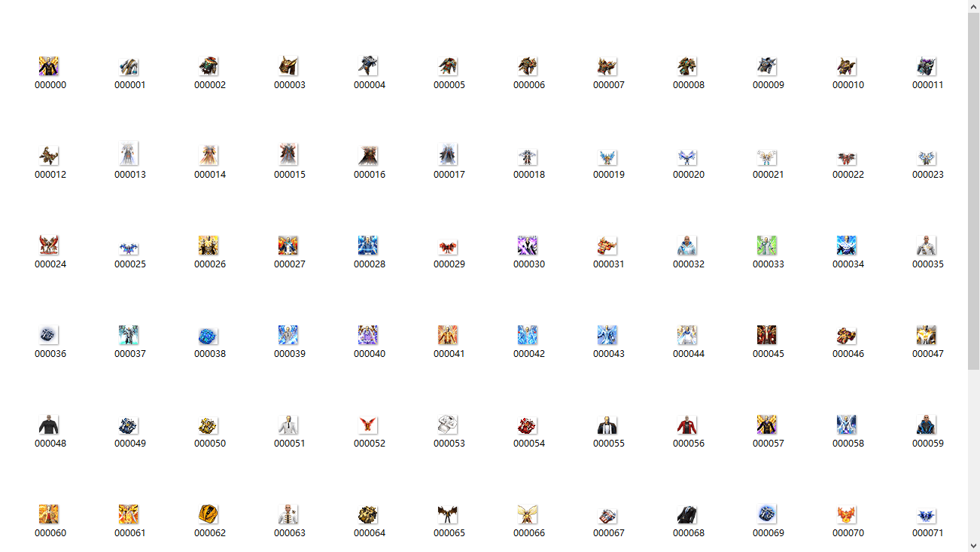
Task: Select thumbnail of file 000070
Action: pos(848,516)
